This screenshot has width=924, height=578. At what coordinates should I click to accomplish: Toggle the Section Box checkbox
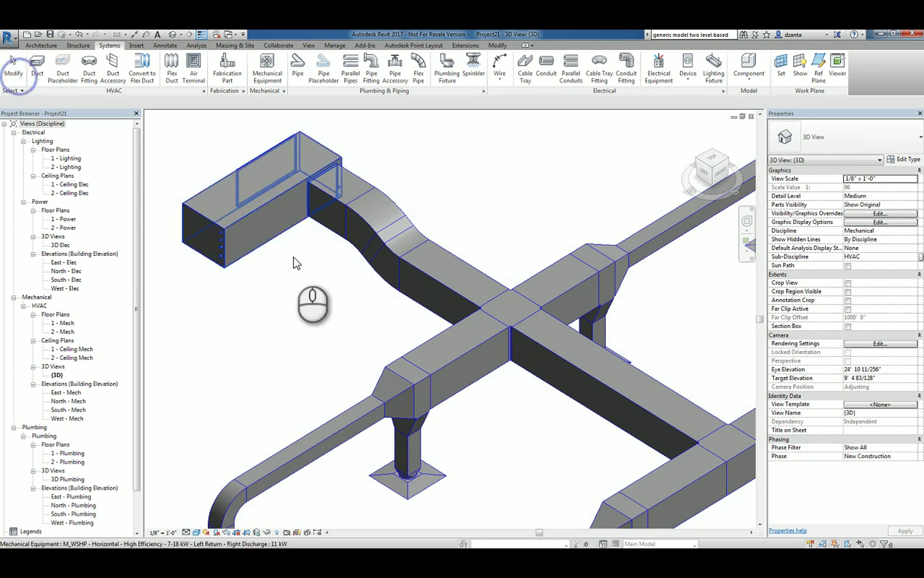[847, 327]
